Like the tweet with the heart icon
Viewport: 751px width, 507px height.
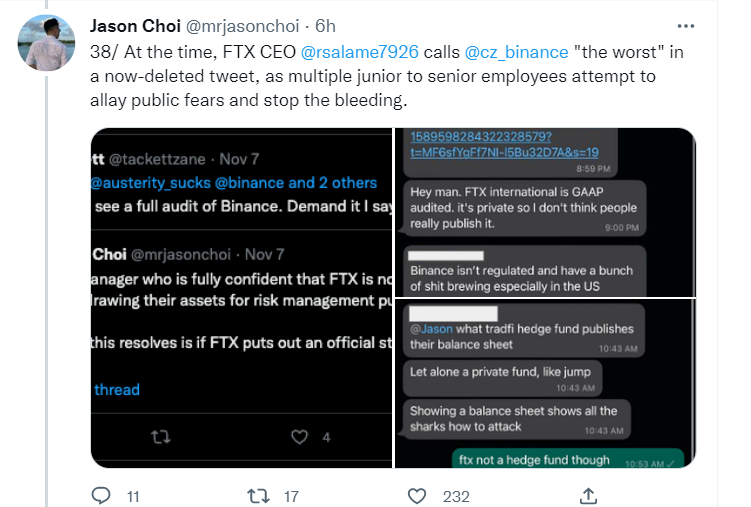click(x=419, y=495)
